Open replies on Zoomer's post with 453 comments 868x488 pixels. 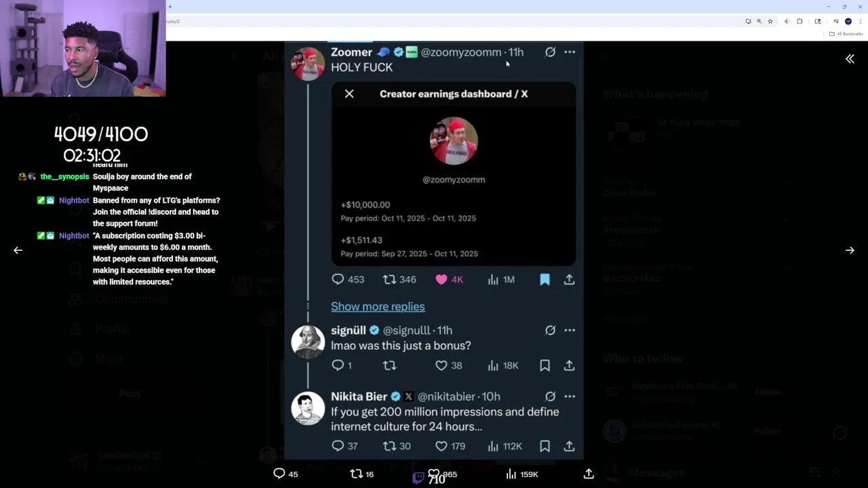pyautogui.click(x=338, y=279)
